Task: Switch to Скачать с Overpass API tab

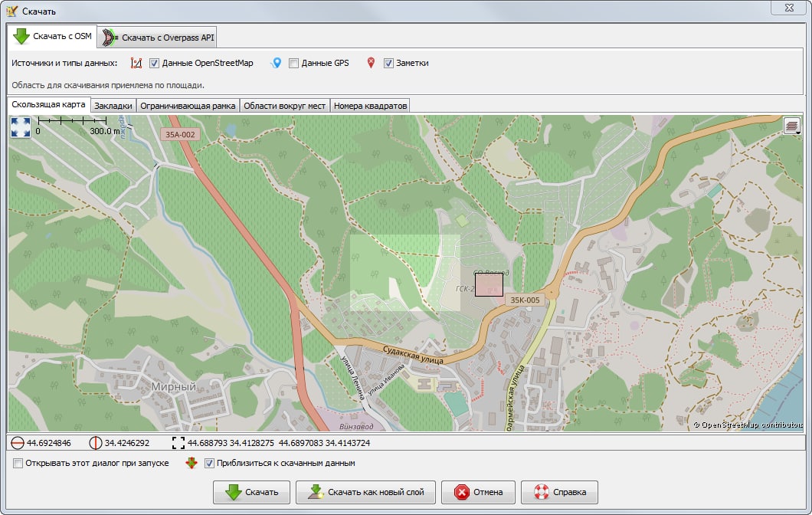Action: click(x=158, y=38)
